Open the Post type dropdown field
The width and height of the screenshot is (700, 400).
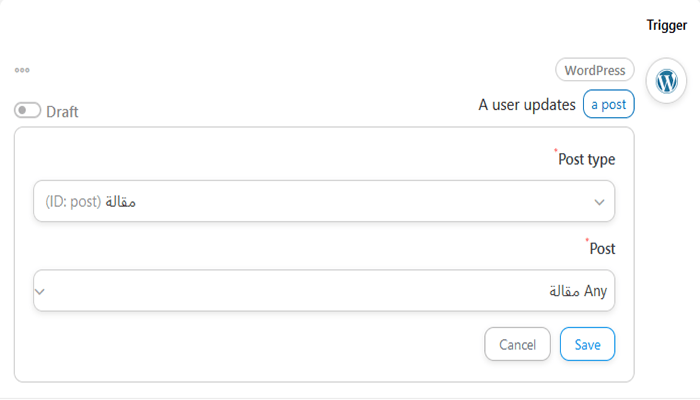324,201
